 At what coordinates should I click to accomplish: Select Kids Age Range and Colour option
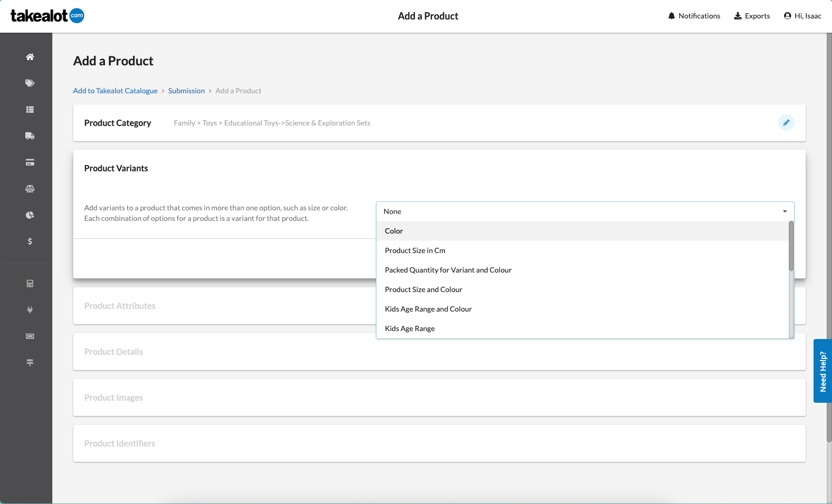428,309
